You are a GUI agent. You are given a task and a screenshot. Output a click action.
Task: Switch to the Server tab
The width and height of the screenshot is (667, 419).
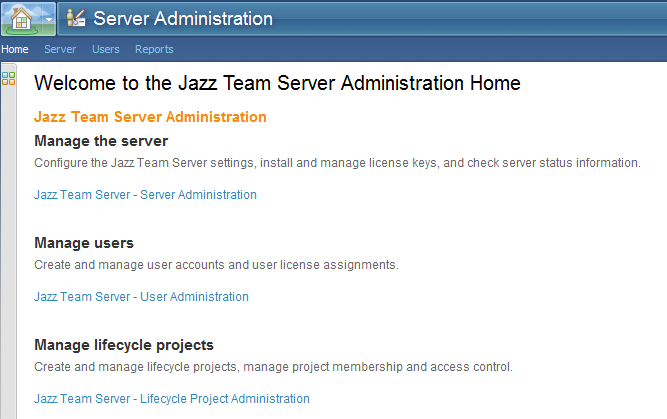coord(60,49)
